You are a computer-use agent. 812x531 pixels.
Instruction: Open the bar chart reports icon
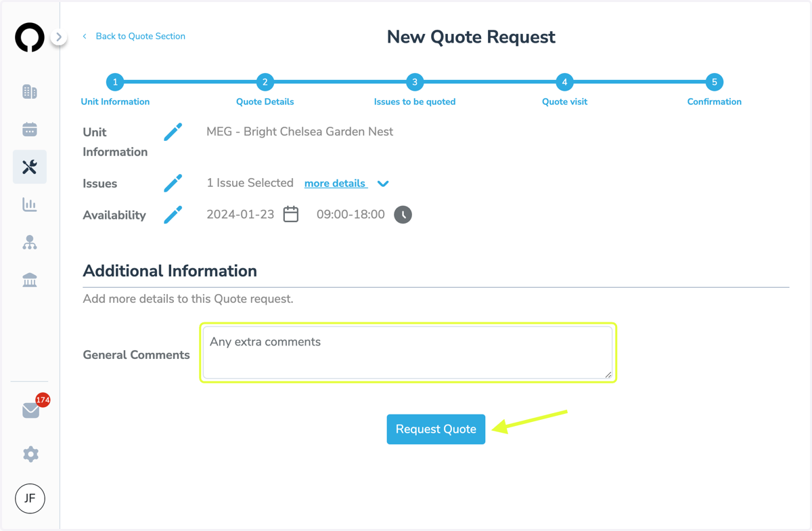(30, 205)
